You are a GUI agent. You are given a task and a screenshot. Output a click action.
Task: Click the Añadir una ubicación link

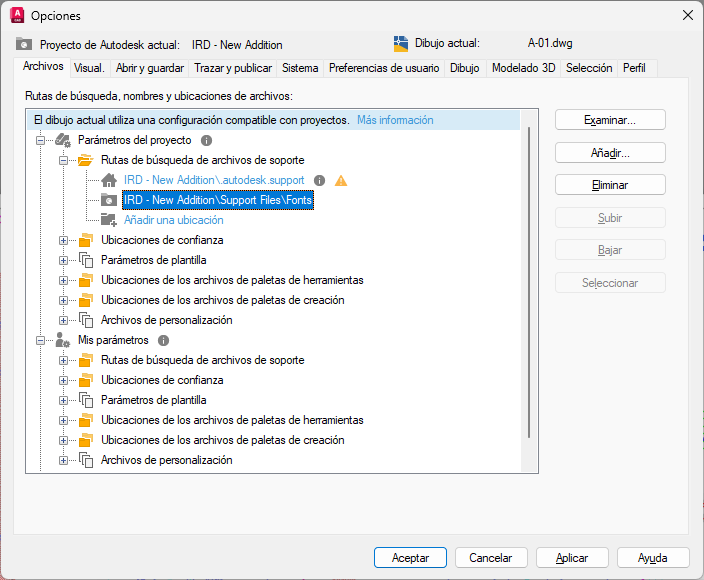coord(174,220)
